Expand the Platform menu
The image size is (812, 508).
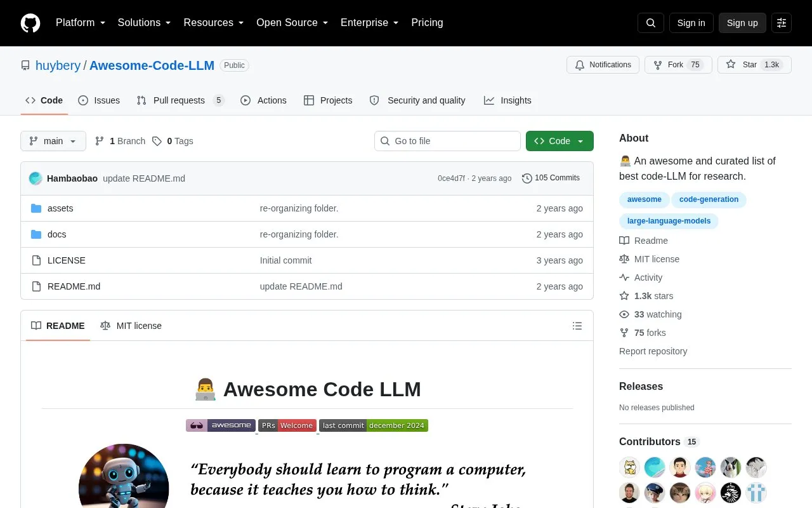81,23
